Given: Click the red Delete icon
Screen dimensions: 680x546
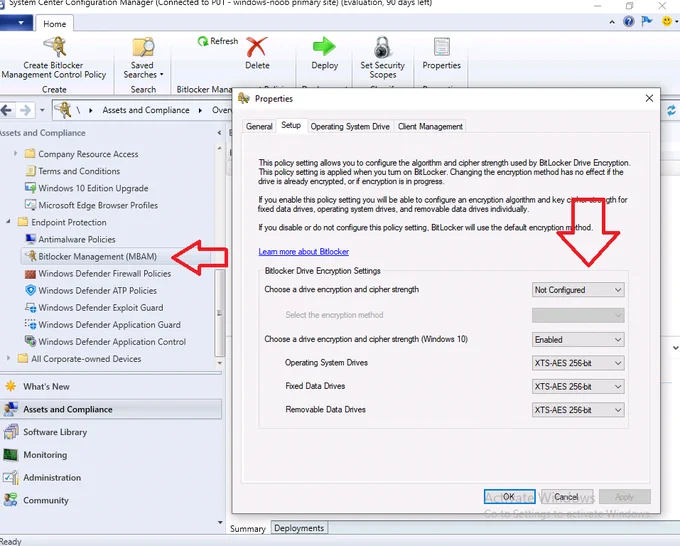Looking at the screenshot, I should tap(257, 47).
